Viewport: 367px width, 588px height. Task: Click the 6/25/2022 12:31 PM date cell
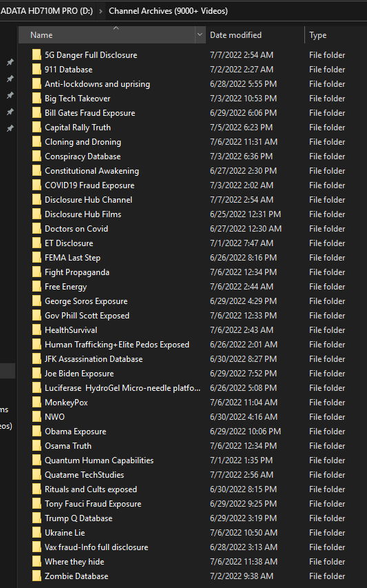pos(245,214)
